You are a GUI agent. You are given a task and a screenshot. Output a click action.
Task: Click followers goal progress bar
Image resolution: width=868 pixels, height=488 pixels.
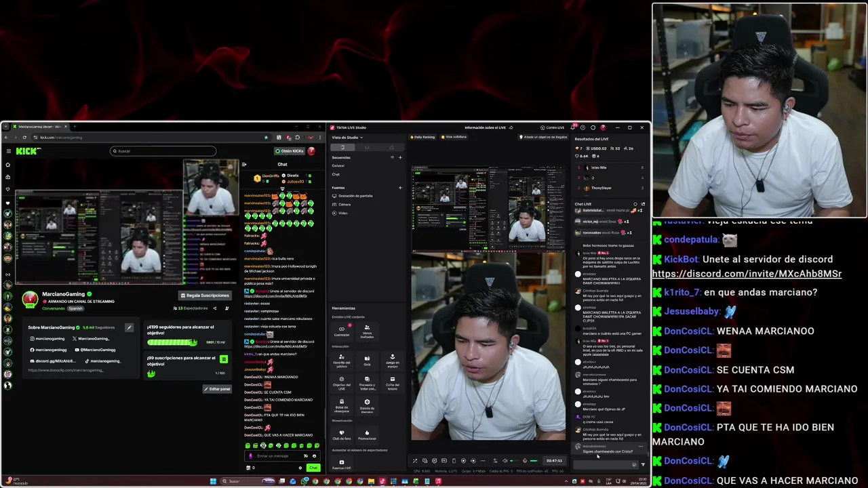(x=172, y=342)
